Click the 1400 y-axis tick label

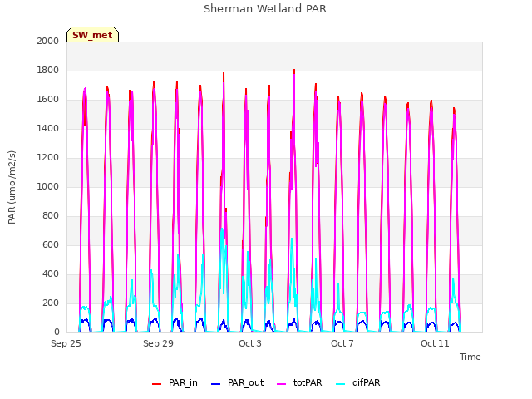tap(48, 129)
